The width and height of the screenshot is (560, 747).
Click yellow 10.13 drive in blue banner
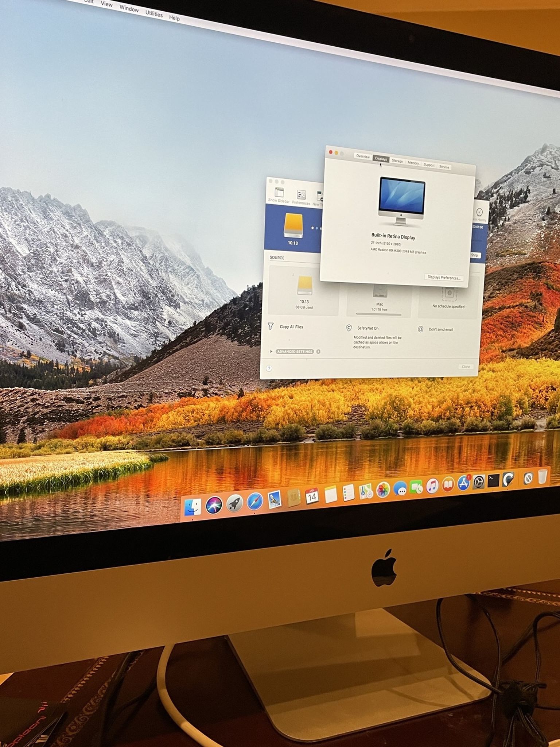tap(293, 225)
